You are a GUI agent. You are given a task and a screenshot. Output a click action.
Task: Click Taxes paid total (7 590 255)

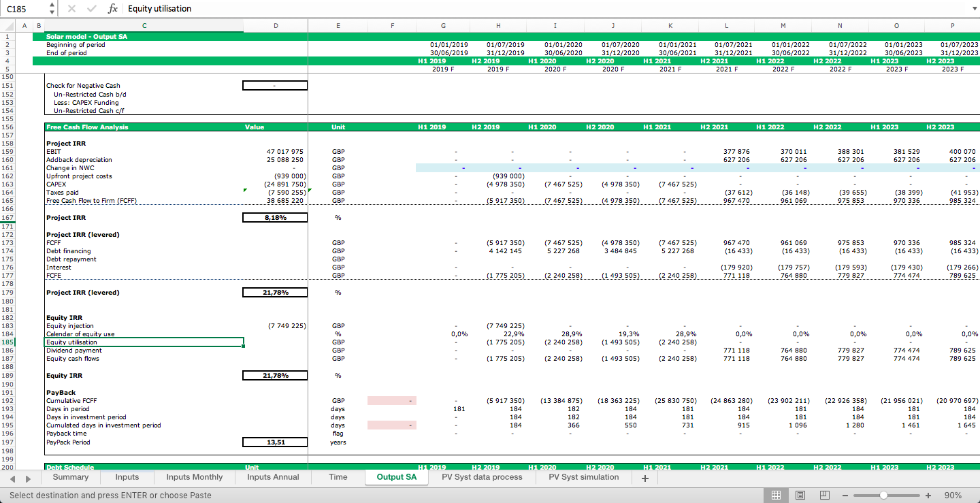(x=287, y=193)
